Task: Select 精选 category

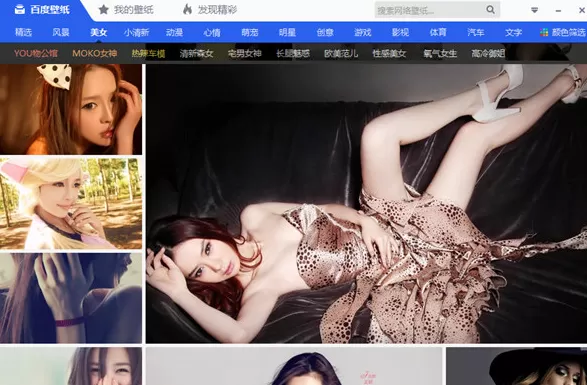Action: coord(23,33)
